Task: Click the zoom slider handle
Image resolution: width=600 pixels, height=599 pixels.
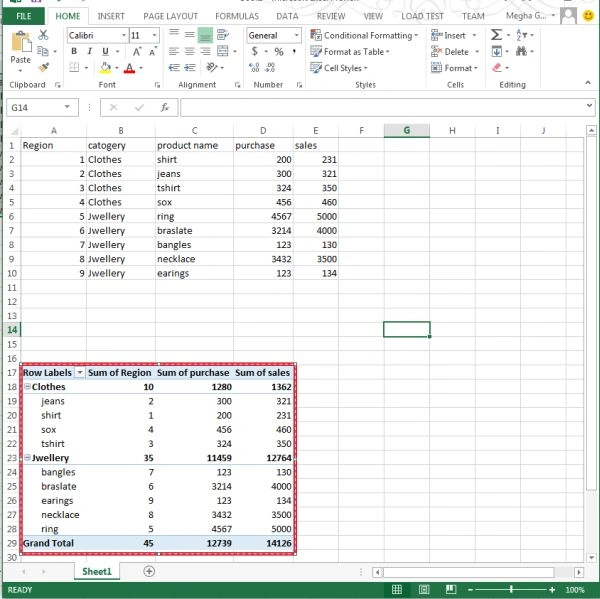Action: tap(511, 590)
